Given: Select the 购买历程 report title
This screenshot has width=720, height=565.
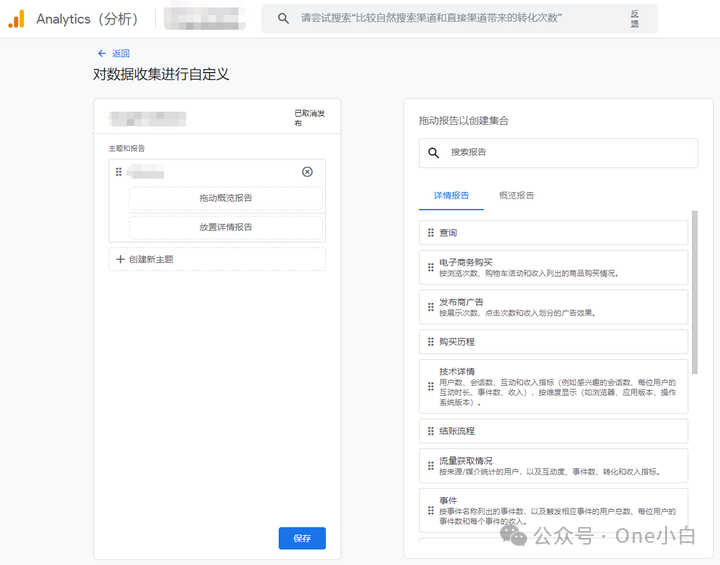Looking at the screenshot, I should pyautogui.click(x=457, y=342).
